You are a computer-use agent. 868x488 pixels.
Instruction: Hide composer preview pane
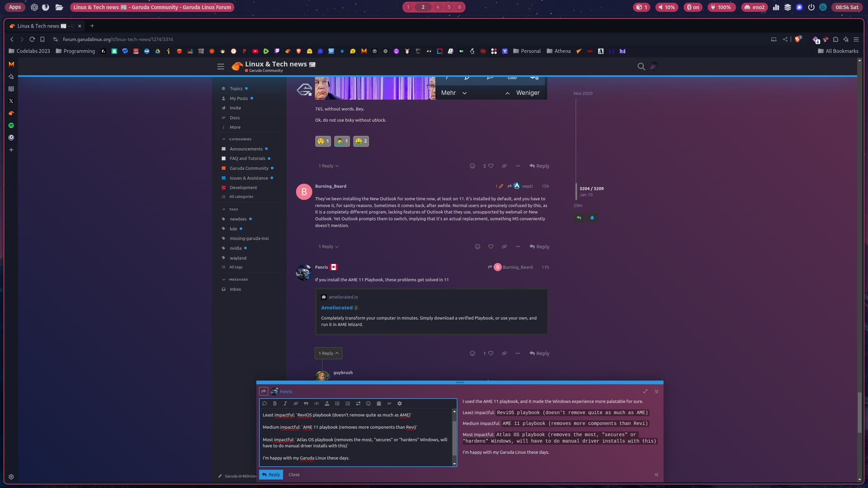(x=656, y=474)
